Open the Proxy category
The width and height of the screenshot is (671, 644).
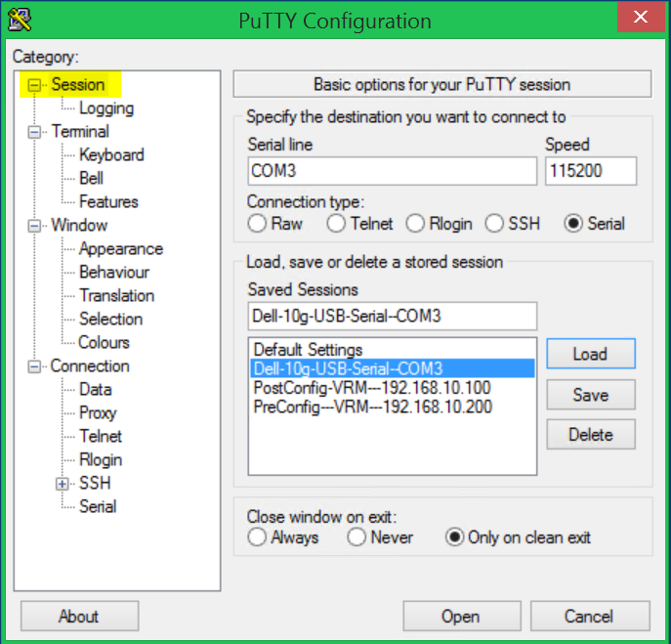click(98, 413)
